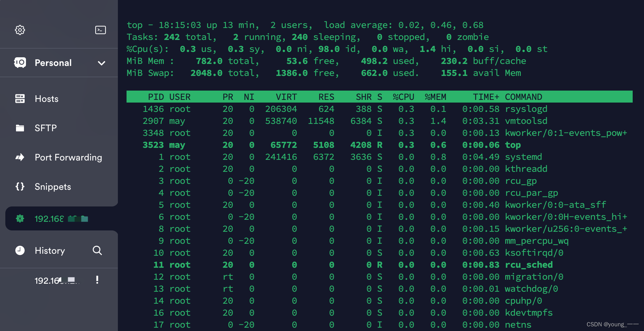Screen dimensions: 644x331
Task: Click the Personal vault icon
Action: click(x=20, y=63)
